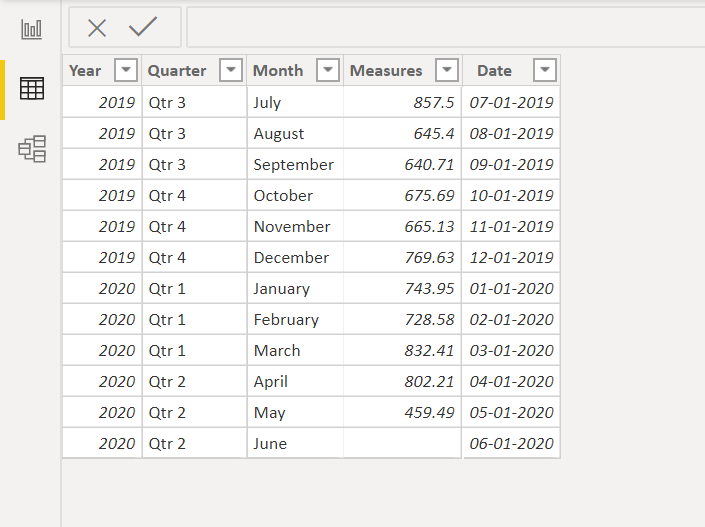The image size is (705, 527).
Task: Select the date 03-01-2020 cell
Action: [512, 351]
